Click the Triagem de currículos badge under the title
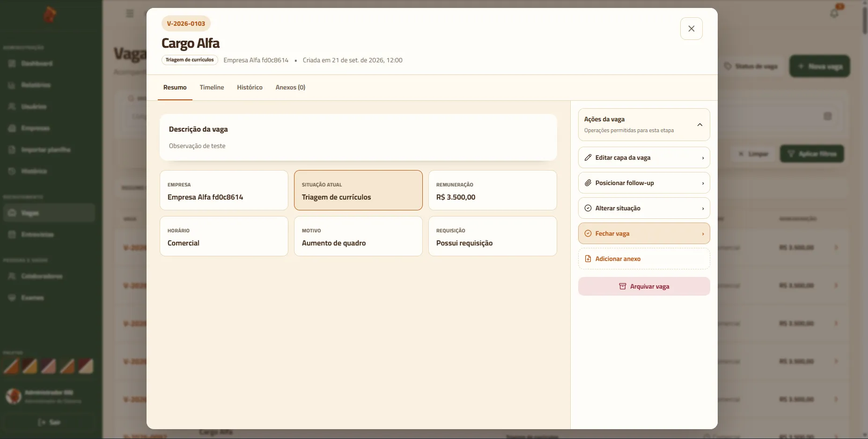Screen dimensions: 868x439 coord(190,60)
